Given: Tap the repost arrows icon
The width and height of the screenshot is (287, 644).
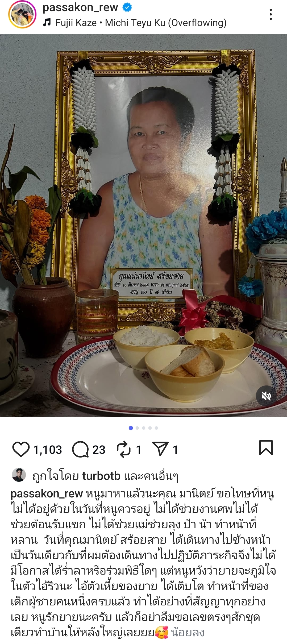Looking at the screenshot, I should click(124, 449).
